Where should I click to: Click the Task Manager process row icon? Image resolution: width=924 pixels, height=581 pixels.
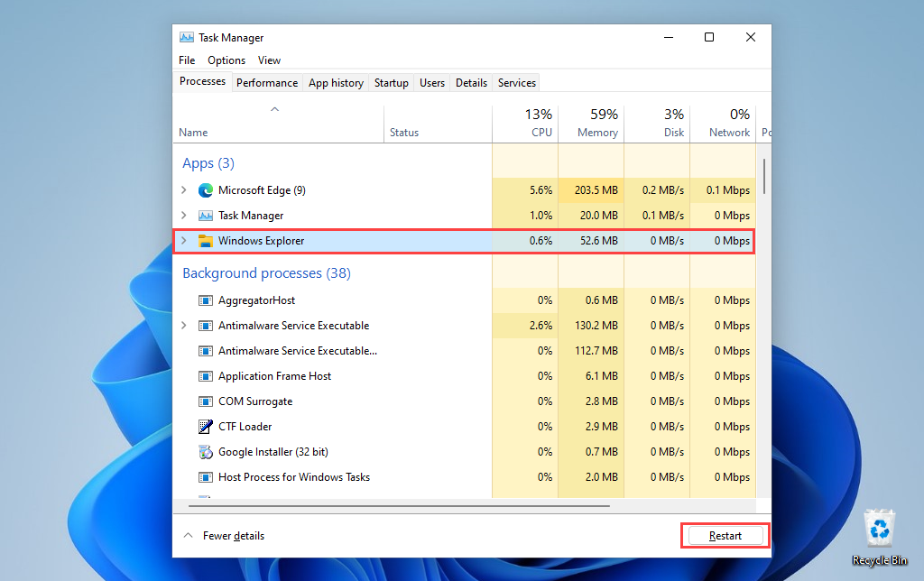(205, 216)
